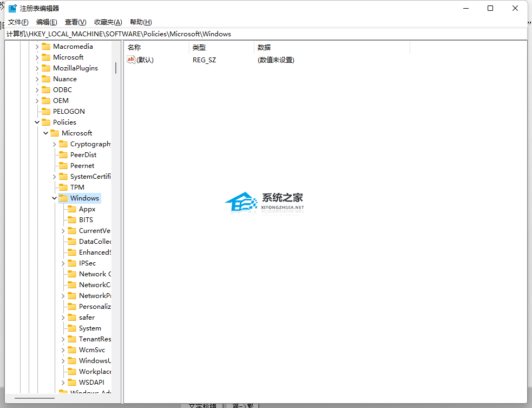Screen dimensions: 532x408
Task: Maximize the Registry Editor window
Action: [490, 8]
